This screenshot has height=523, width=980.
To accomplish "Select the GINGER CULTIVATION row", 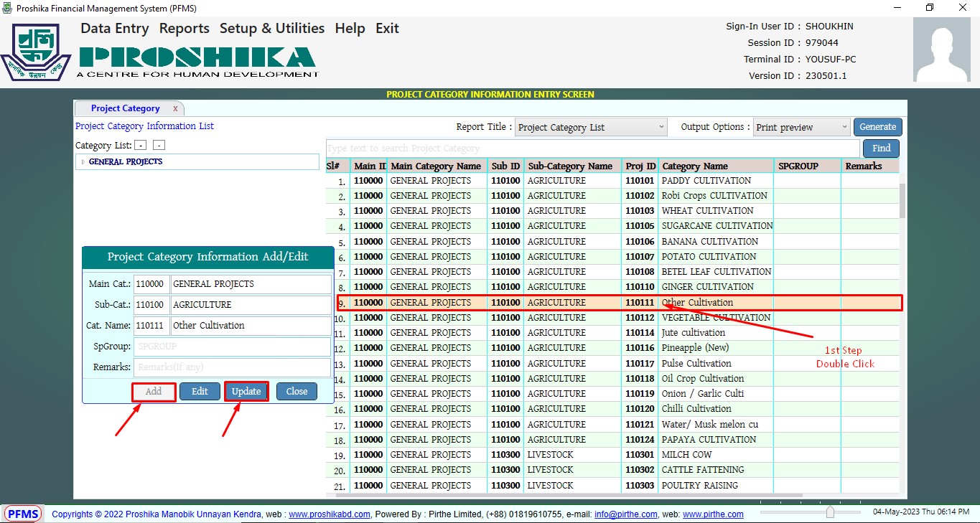I will click(613, 287).
